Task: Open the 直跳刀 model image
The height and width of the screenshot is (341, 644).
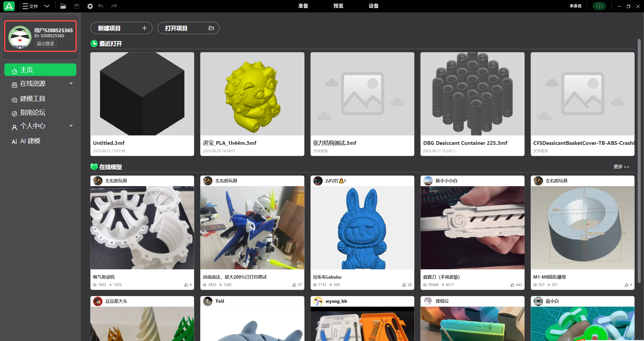Action: pyautogui.click(x=472, y=228)
